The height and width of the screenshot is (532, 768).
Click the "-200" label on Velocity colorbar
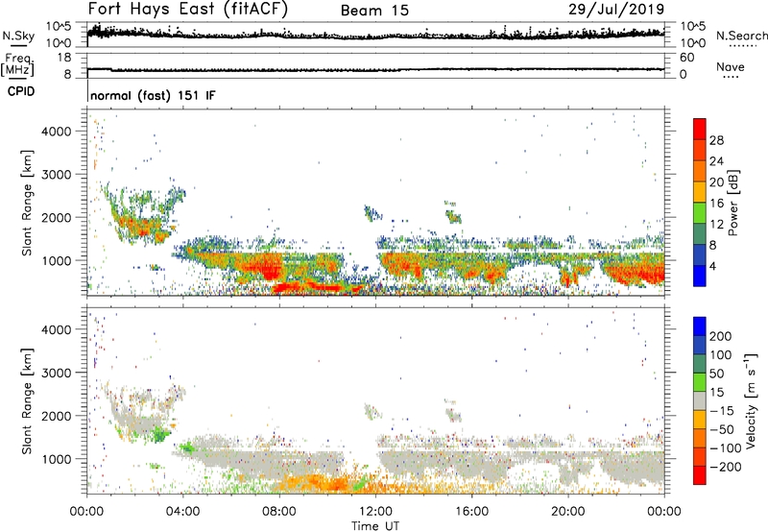tap(726, 467)
